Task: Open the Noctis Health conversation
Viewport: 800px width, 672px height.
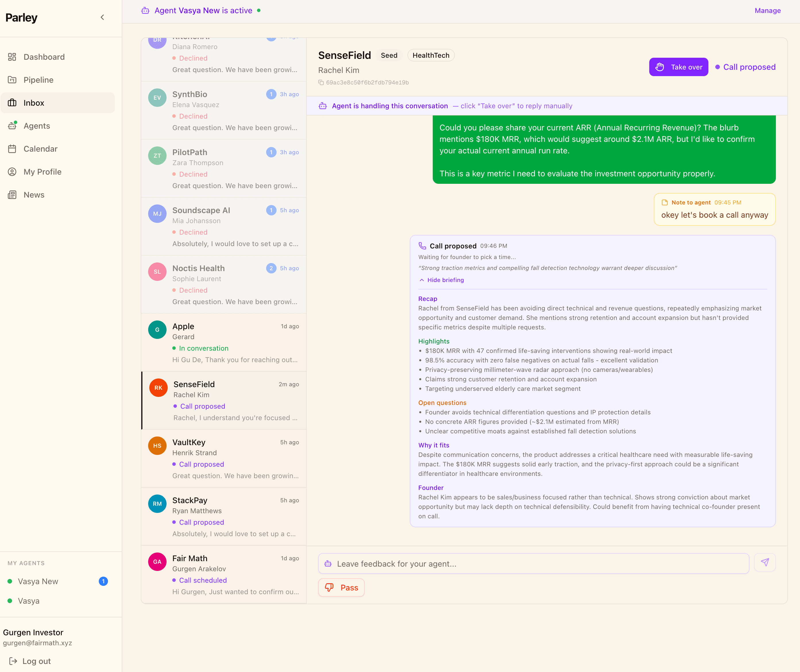Action: click(x=224, y=284)
